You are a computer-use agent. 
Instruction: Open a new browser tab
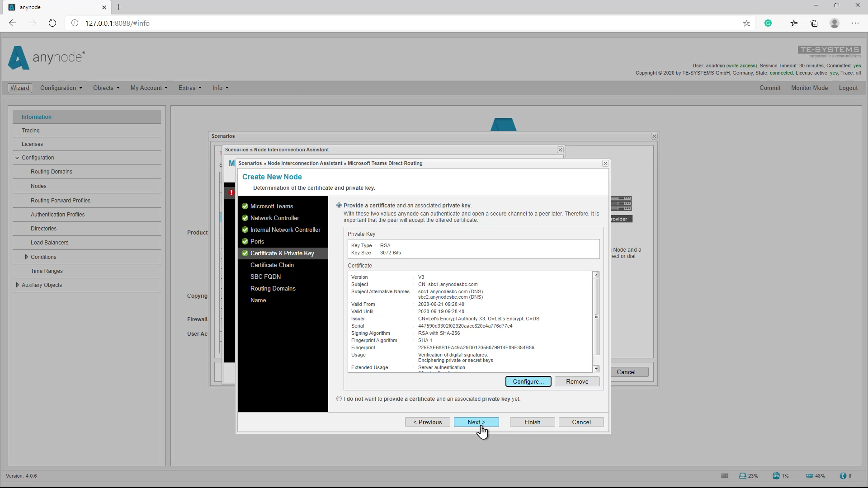pyautogui.click(x=118, y=7)
